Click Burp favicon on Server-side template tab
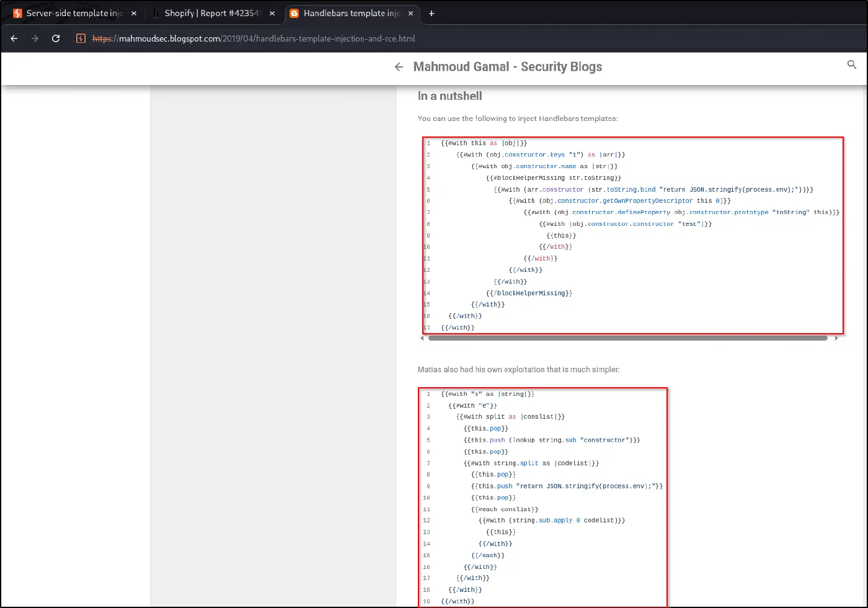Viewport: 868px width, 608px height. (x=17, y=13)
